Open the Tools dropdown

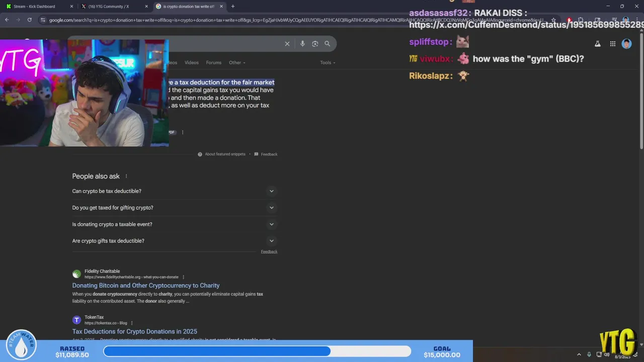coord(328,62)
